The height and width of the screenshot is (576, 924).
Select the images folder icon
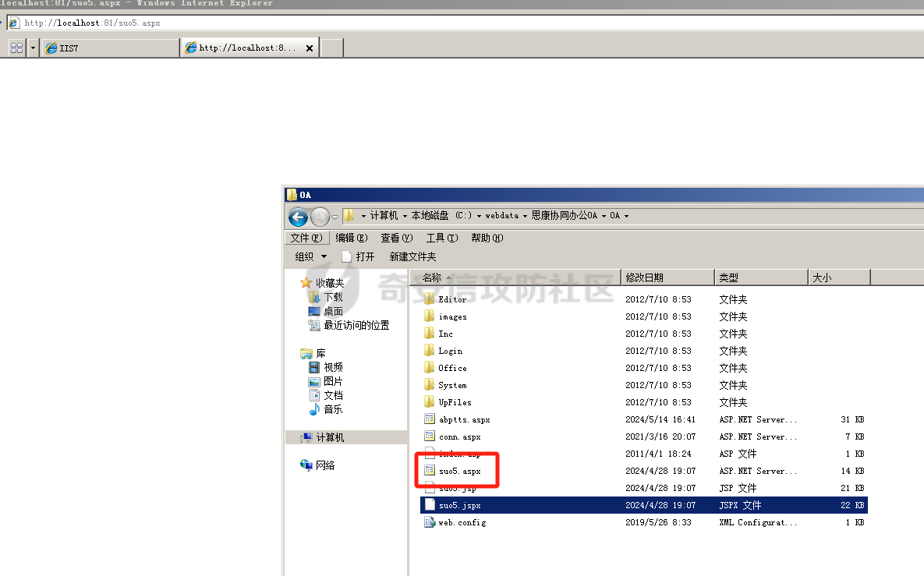429,316
